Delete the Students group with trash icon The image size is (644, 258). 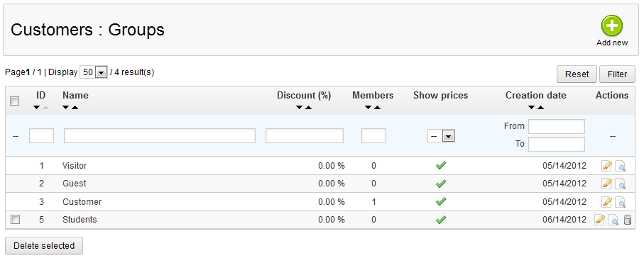[627, 220]
